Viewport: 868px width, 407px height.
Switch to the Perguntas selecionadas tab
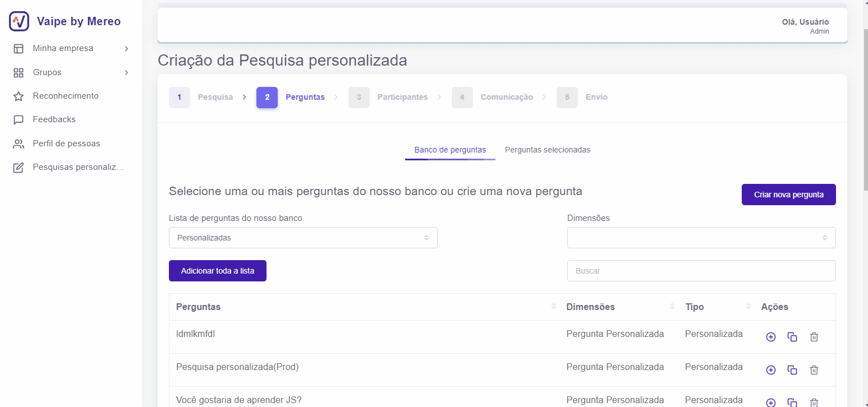point(548,150)
